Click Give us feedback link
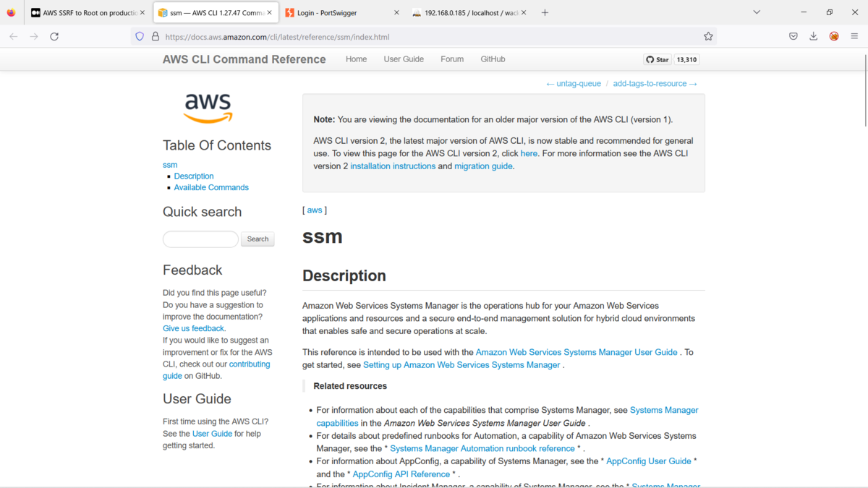Viewport: 868px width, 488px height. [193, 328]
